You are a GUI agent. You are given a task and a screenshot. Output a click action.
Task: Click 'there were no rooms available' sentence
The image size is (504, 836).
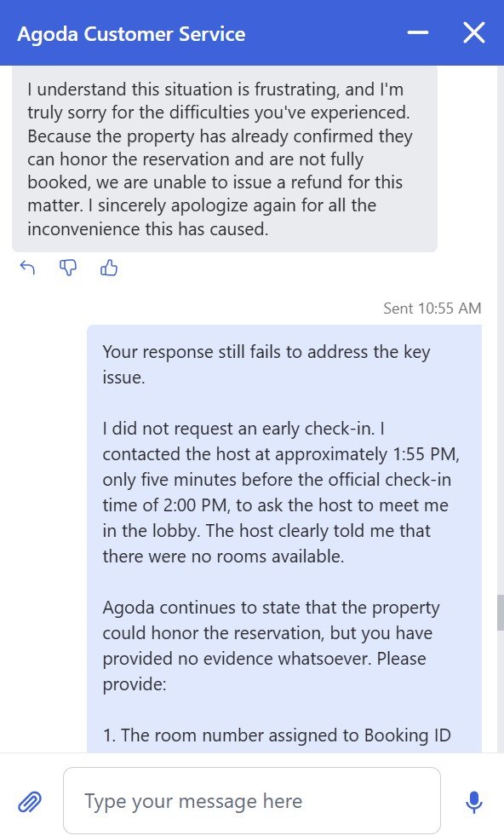(223, 556)
